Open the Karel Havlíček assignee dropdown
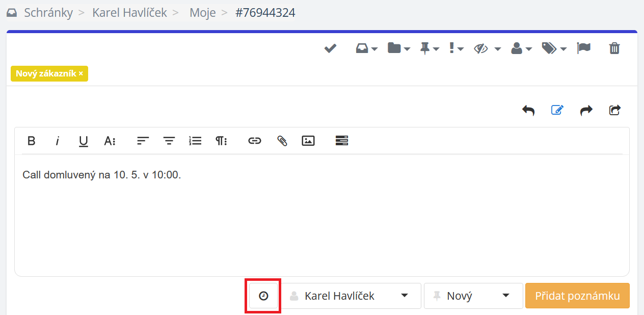The height and width of the screenshot is (315, 644). 351,296
